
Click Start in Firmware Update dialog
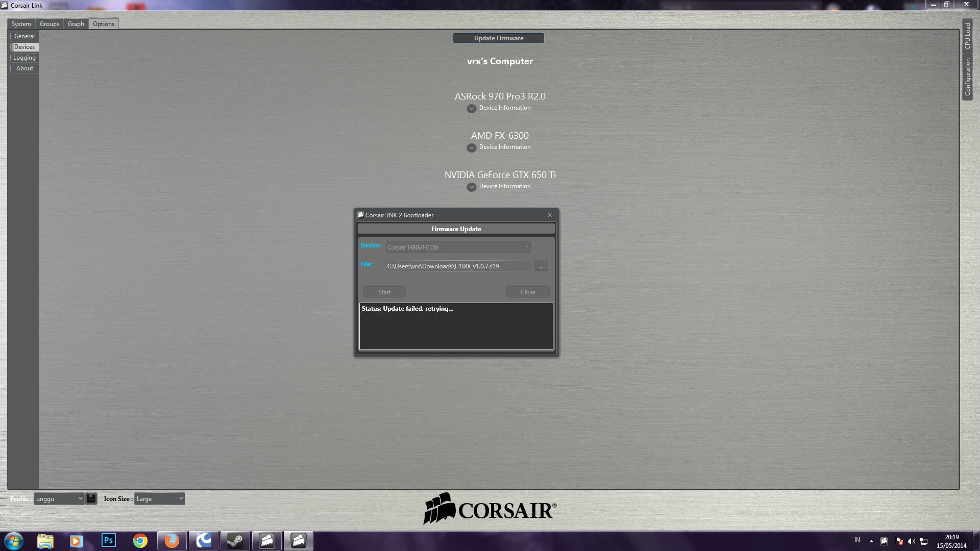coord(384,292)
